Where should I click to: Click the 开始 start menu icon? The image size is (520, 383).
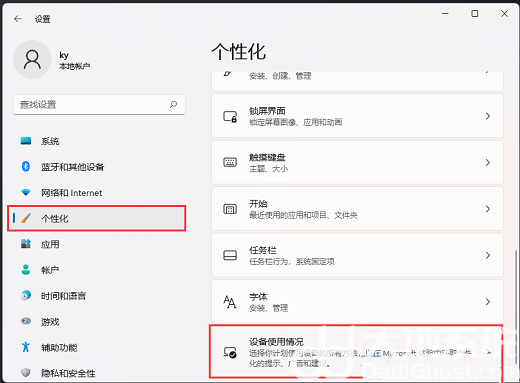230,209
